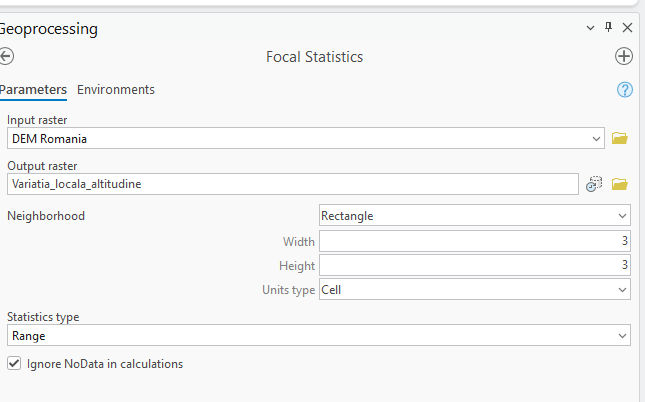645x402 pixels.
Task: Click the Output raster name field
Action: coord(292,184)
